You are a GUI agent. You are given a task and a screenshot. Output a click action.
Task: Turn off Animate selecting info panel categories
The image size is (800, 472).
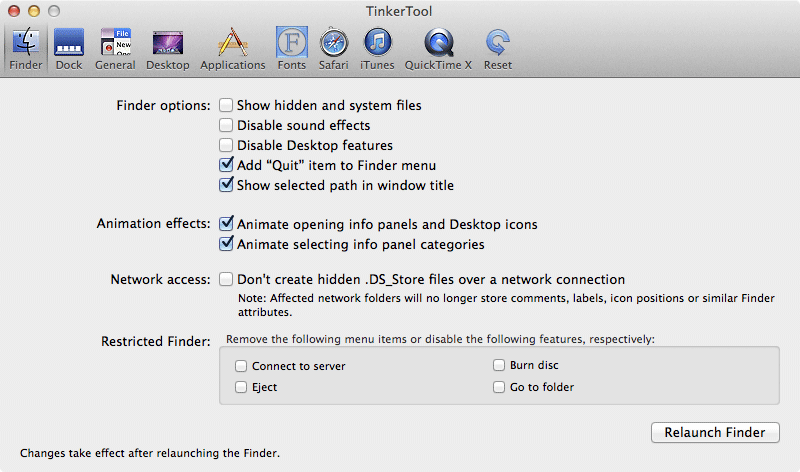(x=226, y=244)
